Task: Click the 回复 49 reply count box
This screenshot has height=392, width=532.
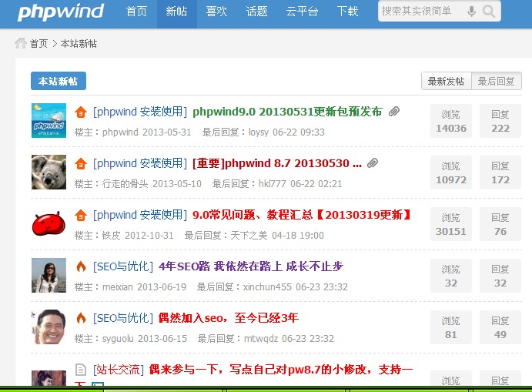Action: point(500,327)
